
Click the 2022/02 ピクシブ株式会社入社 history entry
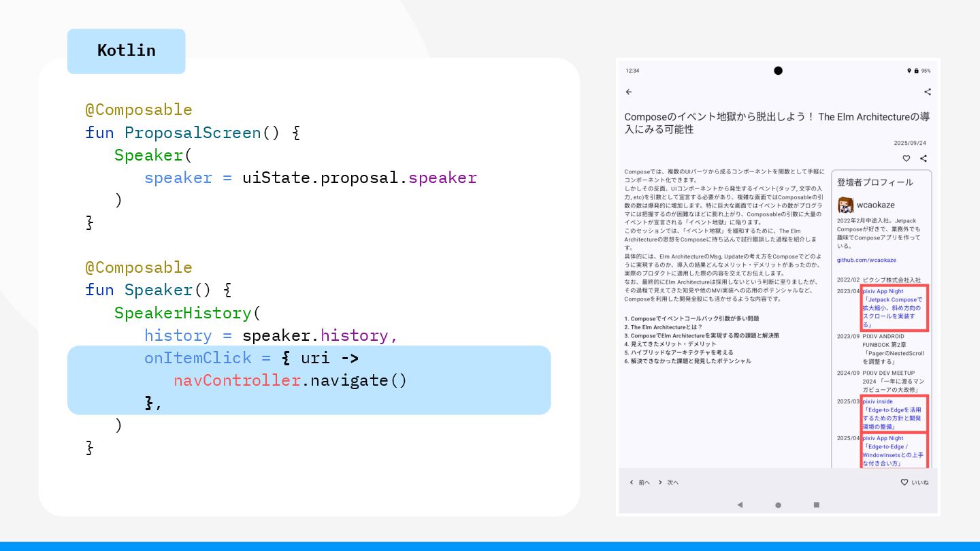(x=879, y=280)
